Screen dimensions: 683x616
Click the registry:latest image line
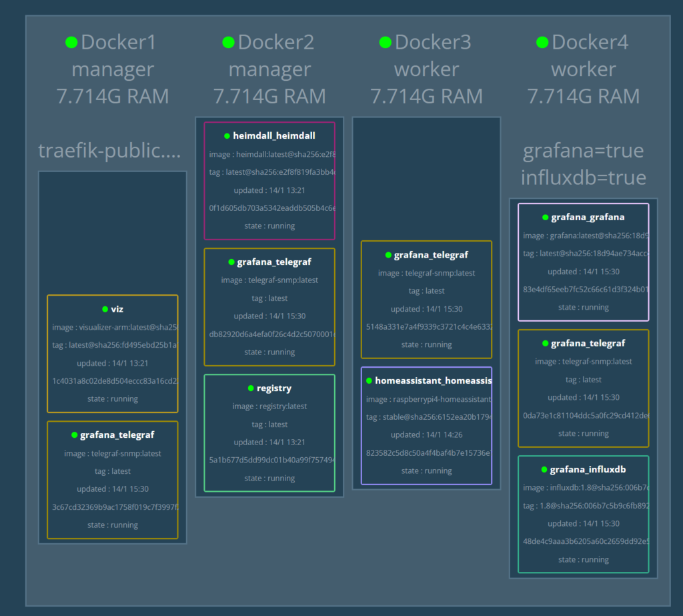tap(269, 406)
